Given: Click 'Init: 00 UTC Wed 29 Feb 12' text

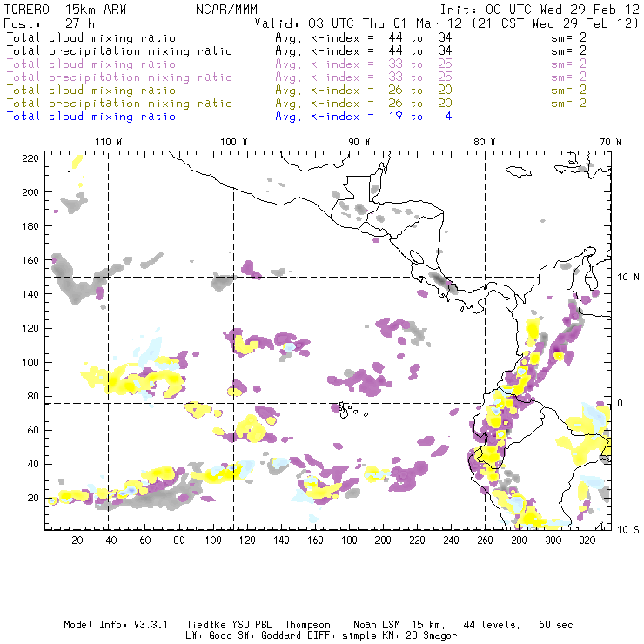Looking at the screenshot, I should click(x=540, y=10).
